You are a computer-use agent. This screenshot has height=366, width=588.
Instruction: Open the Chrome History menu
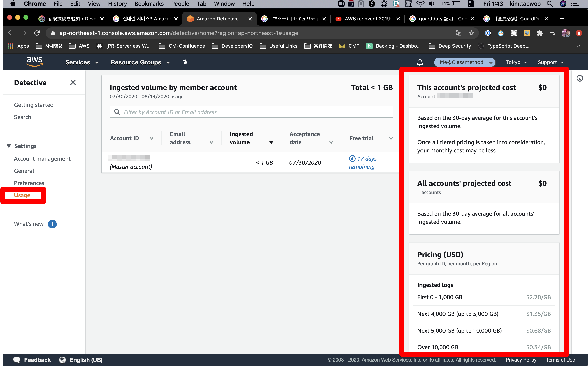[117, 4]
